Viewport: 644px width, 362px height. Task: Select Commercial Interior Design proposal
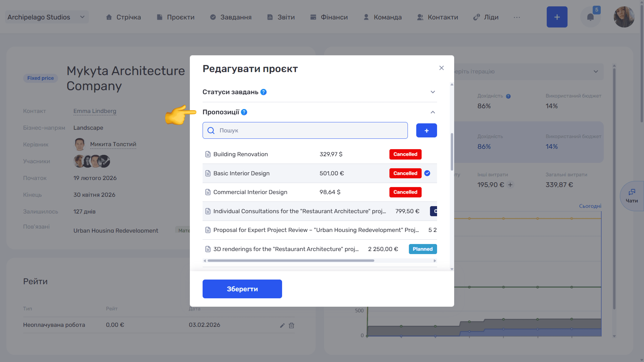319,192
